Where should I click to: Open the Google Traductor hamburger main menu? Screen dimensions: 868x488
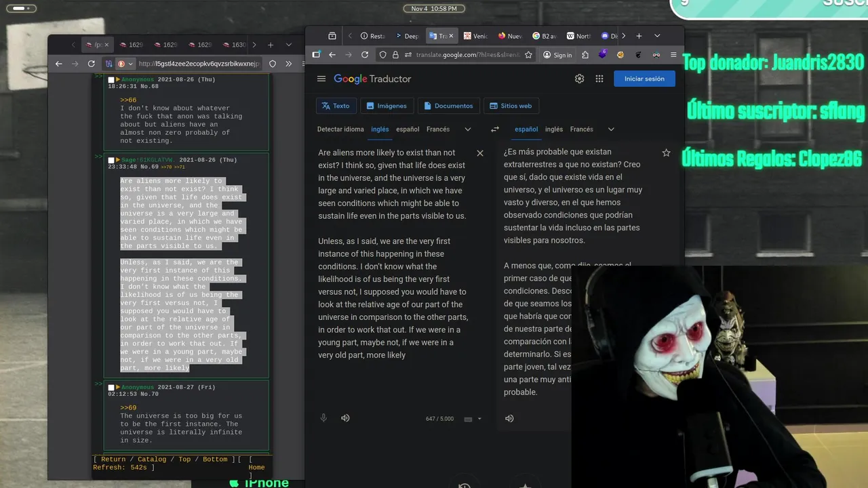[321, 79]
